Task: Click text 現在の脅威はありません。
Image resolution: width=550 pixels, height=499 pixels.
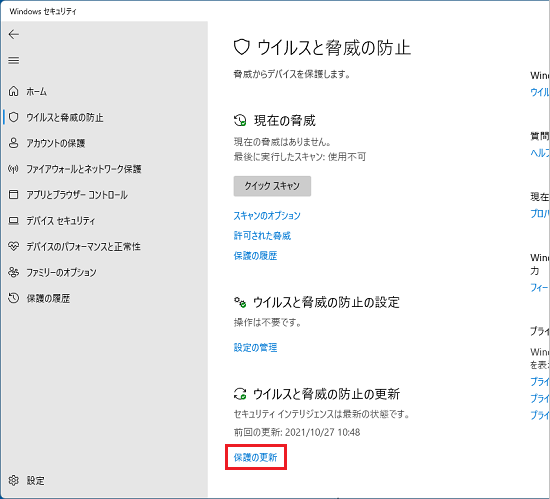Action: [282, 142]
